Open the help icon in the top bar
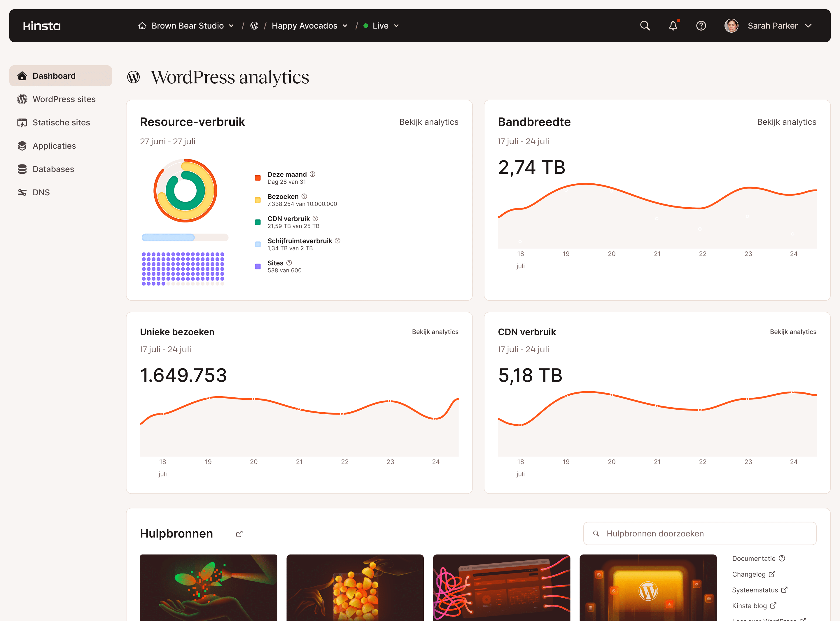The image size is (840, 621). (x=701, y=26)
